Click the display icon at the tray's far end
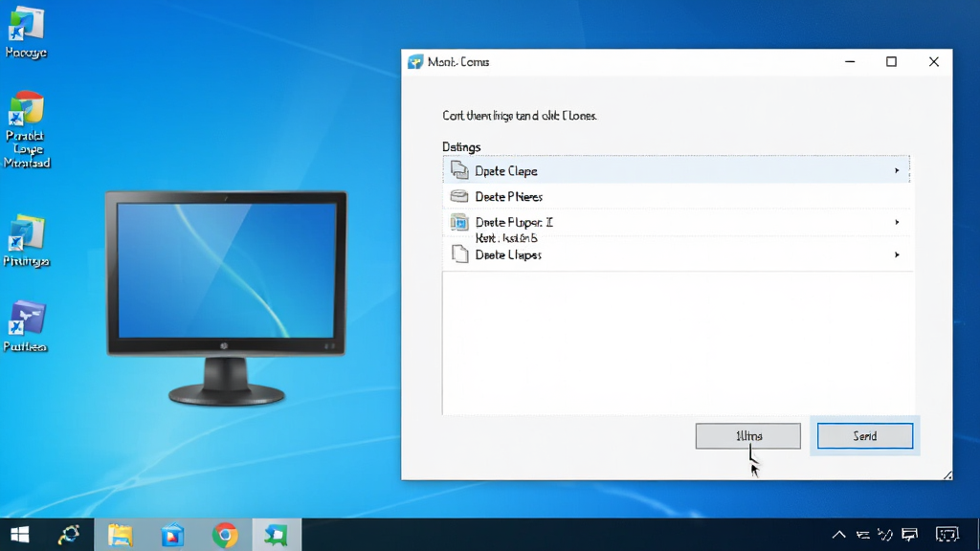The width and height of the screenshot is (980, 551). pos(947,535)
